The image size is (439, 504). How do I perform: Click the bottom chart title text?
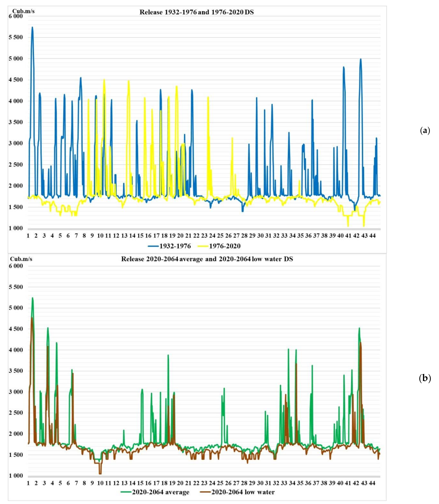point(207,259)
